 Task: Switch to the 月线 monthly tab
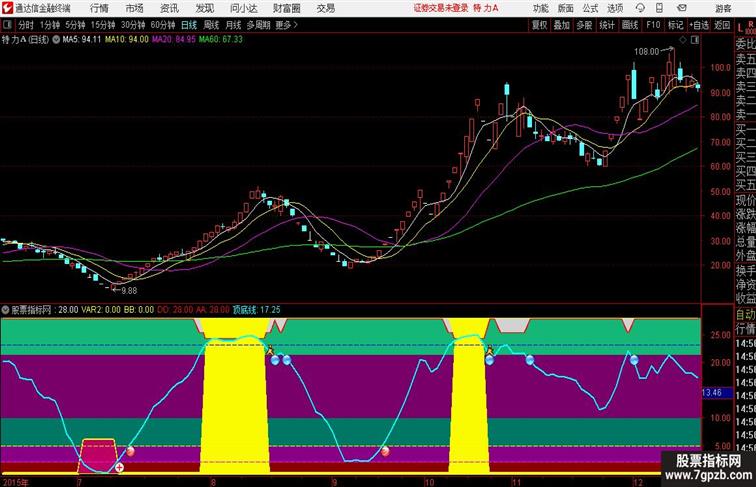click(x=233, y=25)
